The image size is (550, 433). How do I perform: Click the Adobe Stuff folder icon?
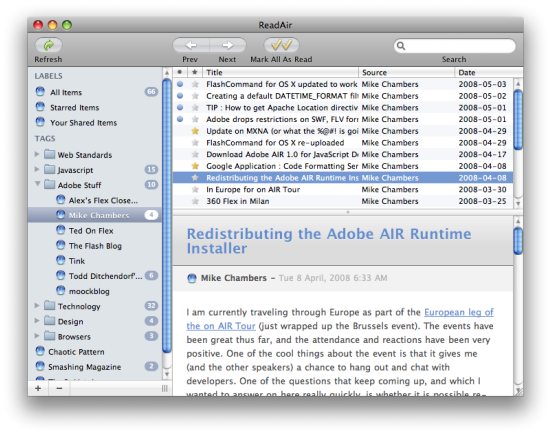coord(50,185)
